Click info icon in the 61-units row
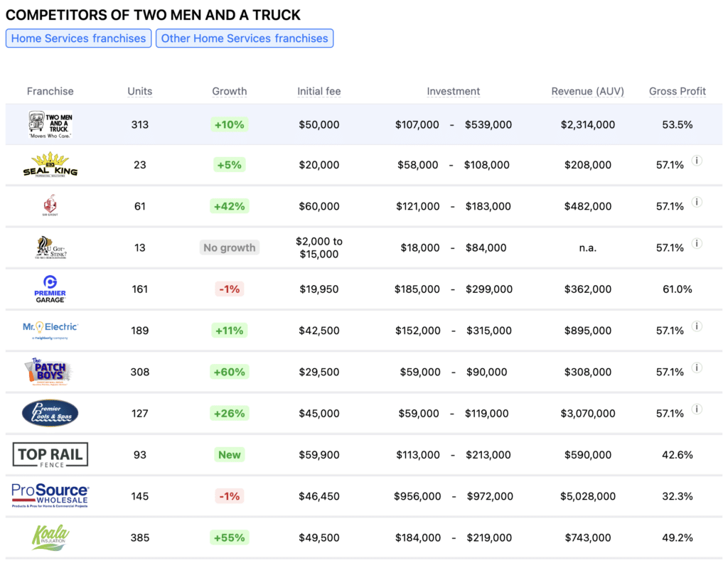The width and height of the screenshot is (728, 568). (697, 202)
